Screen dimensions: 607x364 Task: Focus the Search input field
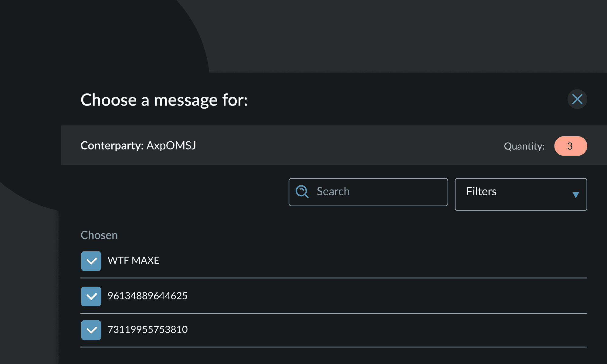(x=368, y=192)
